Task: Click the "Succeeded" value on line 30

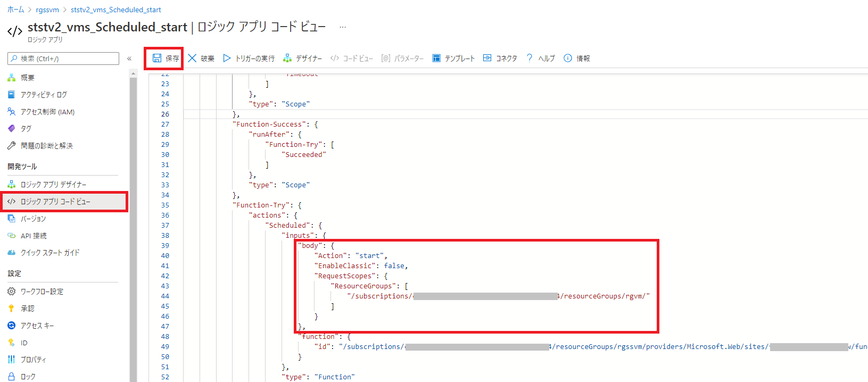Action: point(304,155)
